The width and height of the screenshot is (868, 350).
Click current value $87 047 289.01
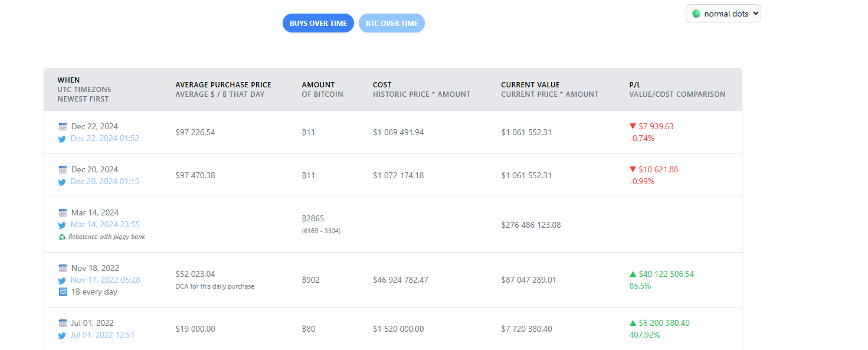[x=529, y=280]
